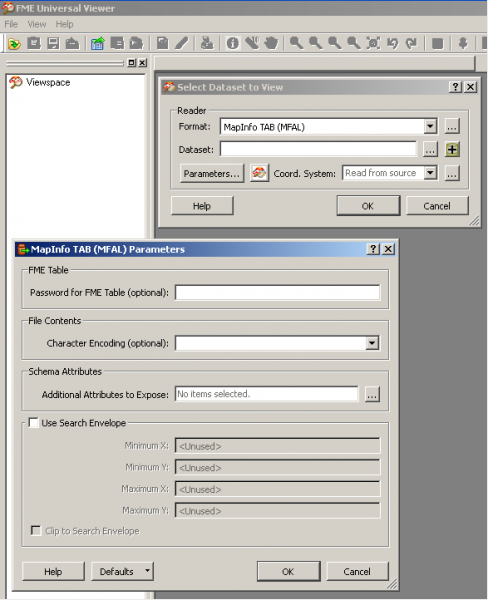Open the View menu

click(x=37, y=24)
